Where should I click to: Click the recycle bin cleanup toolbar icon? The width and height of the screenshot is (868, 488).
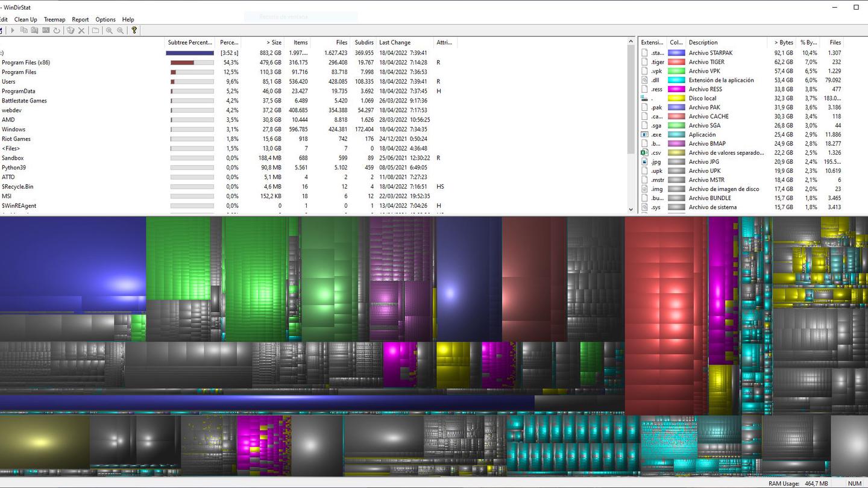[x=70, y=30]
